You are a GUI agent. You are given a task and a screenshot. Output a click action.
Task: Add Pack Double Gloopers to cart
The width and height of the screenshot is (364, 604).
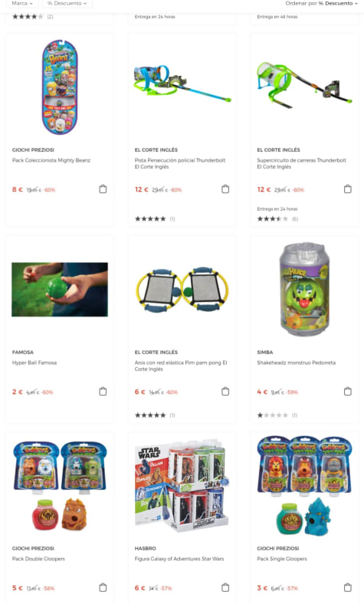(x=103, y=588)
